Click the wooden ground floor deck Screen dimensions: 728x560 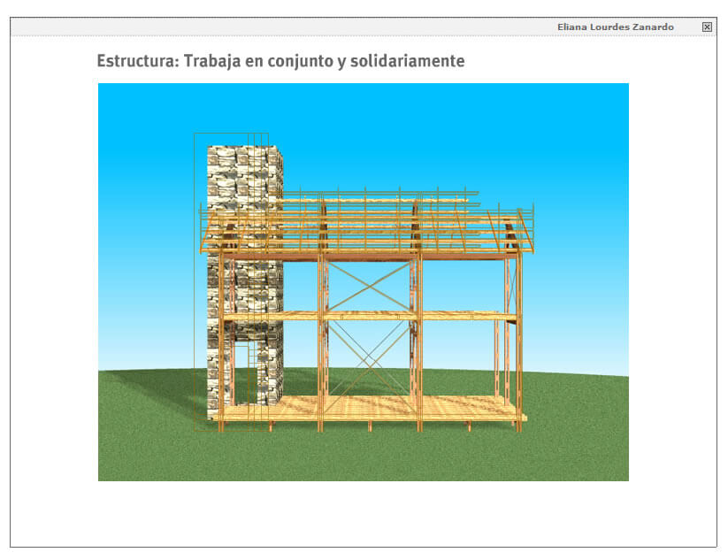[372, 410]
